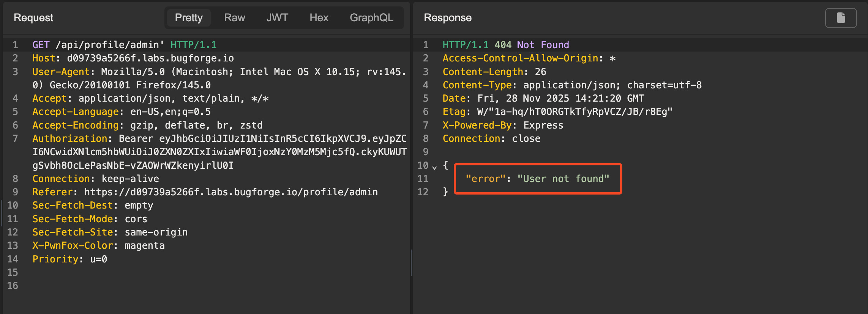Click the 404 Not Found status line
Image resolution: width=868 pixels, height=314 pixels.
pyautogui.click(x=531, y=45)
